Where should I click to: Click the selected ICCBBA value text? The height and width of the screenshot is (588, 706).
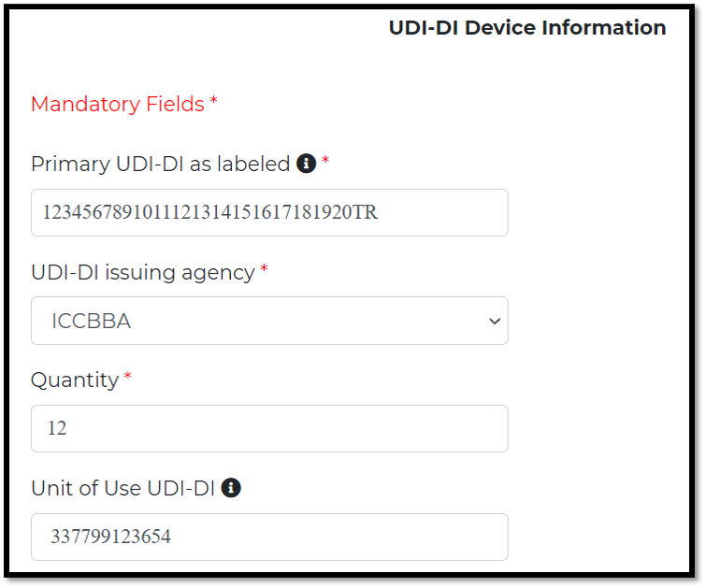tap(92, 321)
